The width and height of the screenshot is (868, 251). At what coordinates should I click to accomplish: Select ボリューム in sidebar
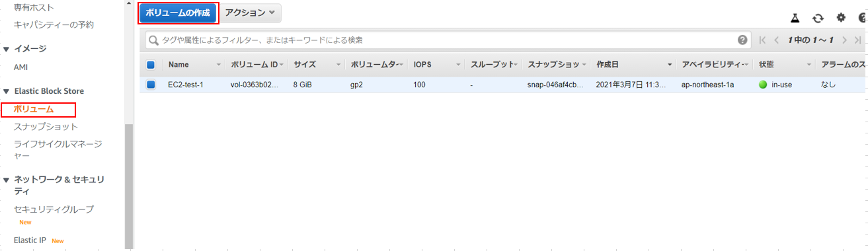click(34, 109)
